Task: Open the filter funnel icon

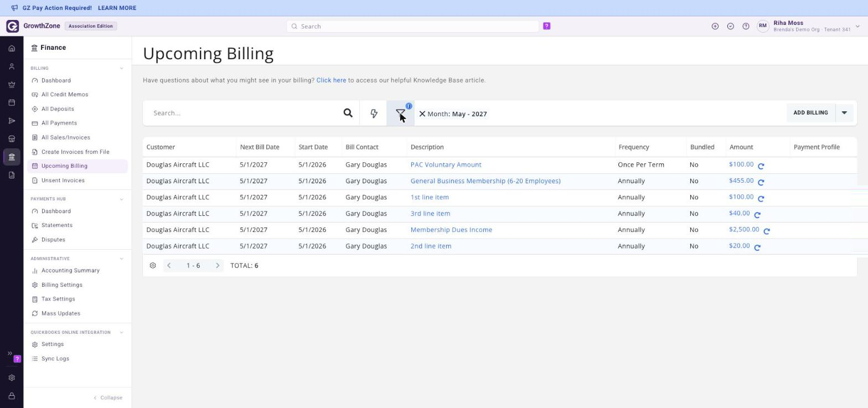Action: tap(400, 113)
